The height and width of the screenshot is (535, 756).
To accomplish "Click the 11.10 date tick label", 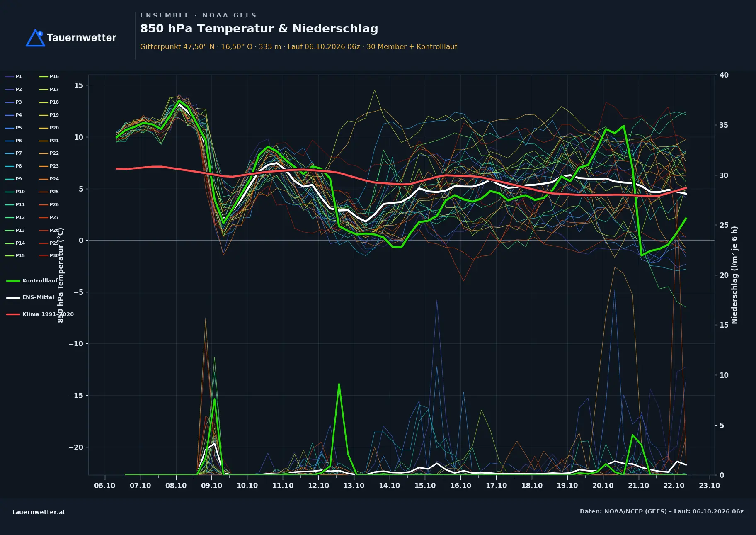I will (x=283, y=486).
